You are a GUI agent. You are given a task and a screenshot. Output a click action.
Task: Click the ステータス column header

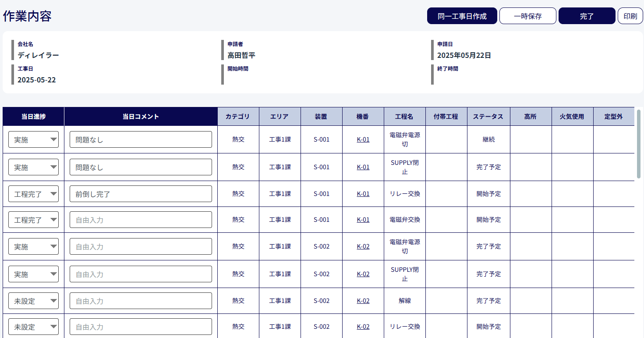[488, 117]
